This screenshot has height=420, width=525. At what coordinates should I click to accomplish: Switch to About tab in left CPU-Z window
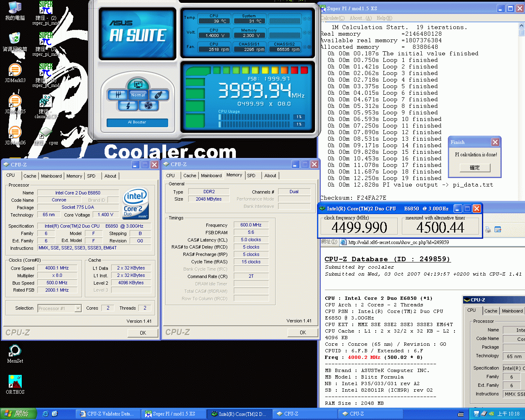[x=110, y=176]
